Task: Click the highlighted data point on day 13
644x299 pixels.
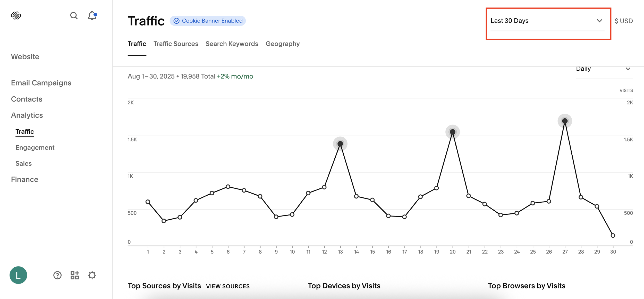Action: (340, 144)
